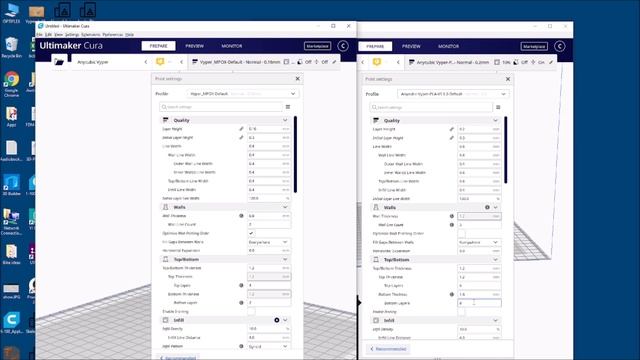Switch to PREVIEW tab in left Cura window
640x360 pixels.
click(195, 46)
